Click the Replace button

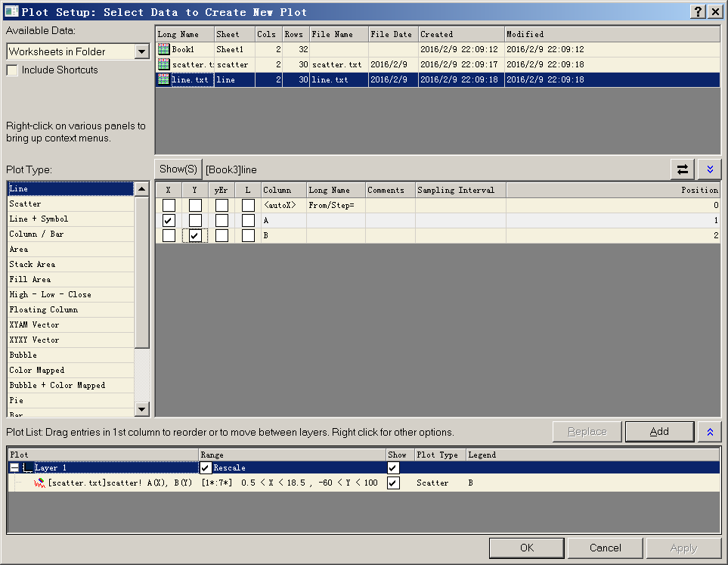point(587,432)
